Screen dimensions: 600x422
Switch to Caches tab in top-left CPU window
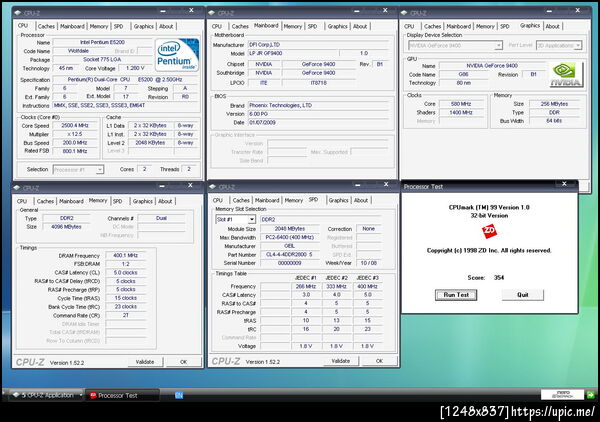pyautogui.click(x=46, y=26)
